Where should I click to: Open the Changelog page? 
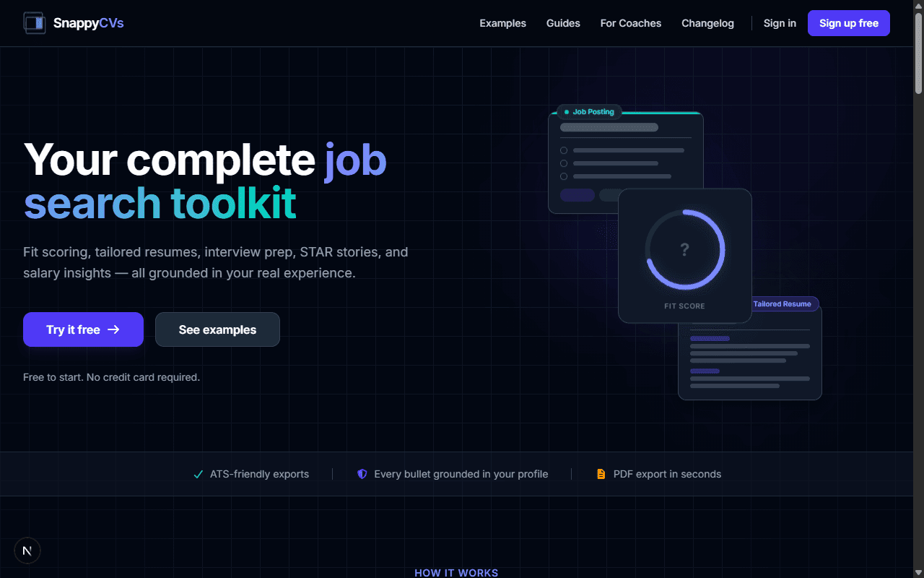pos(707,23)
